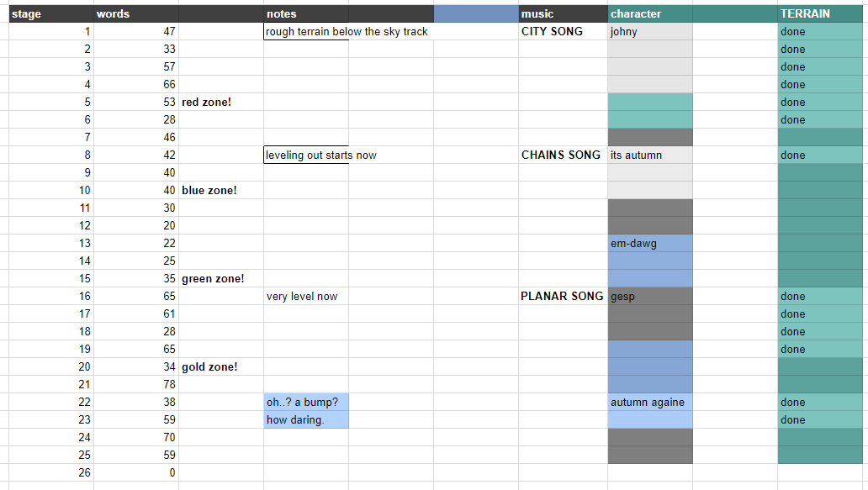This screenshot has width=868, height=490.
Task: Click the 'oh..? a bump?' note cell
Action: pos(306,403)
